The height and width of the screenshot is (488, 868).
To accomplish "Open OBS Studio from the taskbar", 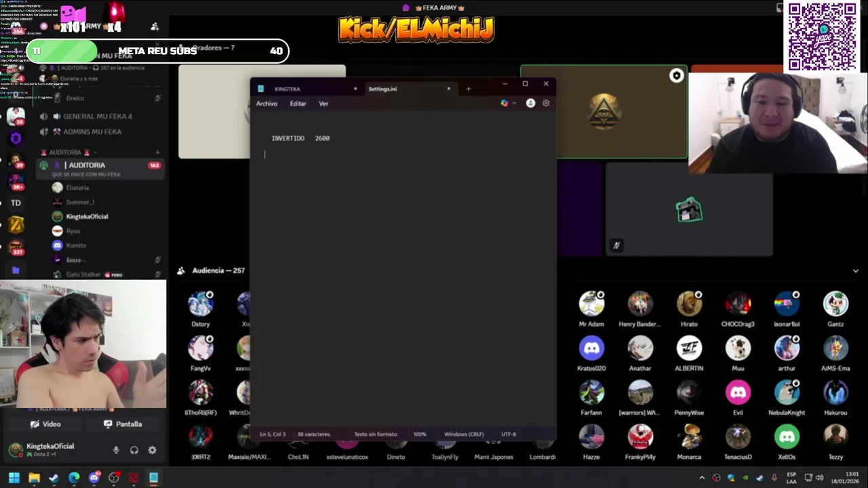I will click(114, 478).
